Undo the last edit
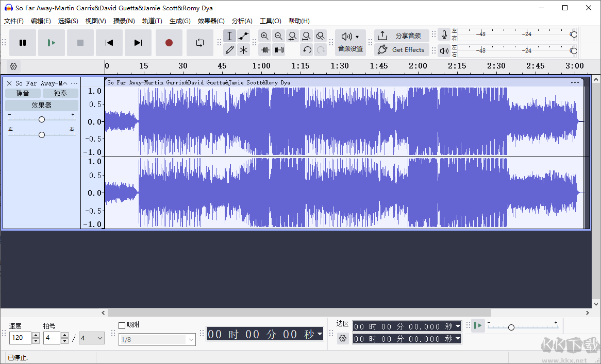601x364 pixels. click(307, 49)
